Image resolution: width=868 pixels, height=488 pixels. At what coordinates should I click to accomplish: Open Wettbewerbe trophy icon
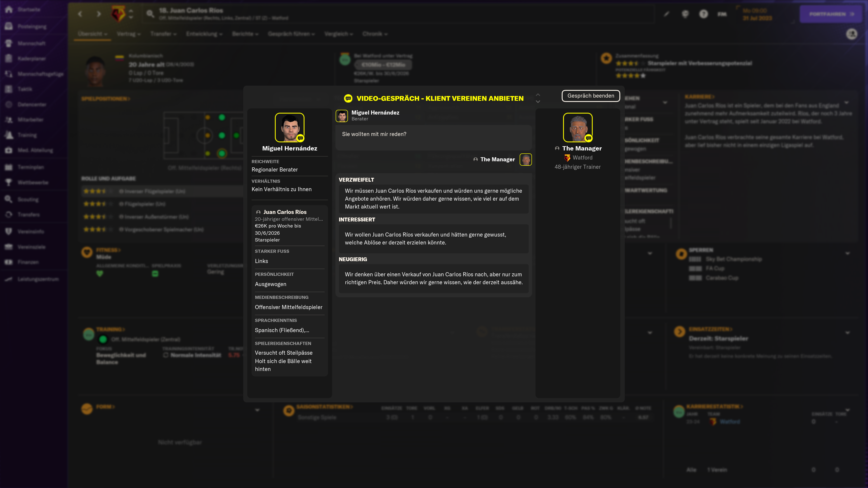coord(9,182)
